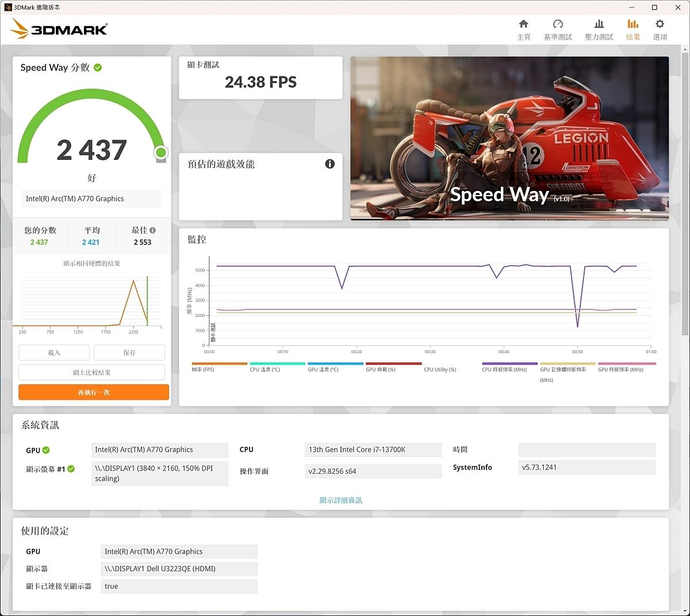Click the Load (載入) button
The image size is (690, 616).
coord(54,353)
